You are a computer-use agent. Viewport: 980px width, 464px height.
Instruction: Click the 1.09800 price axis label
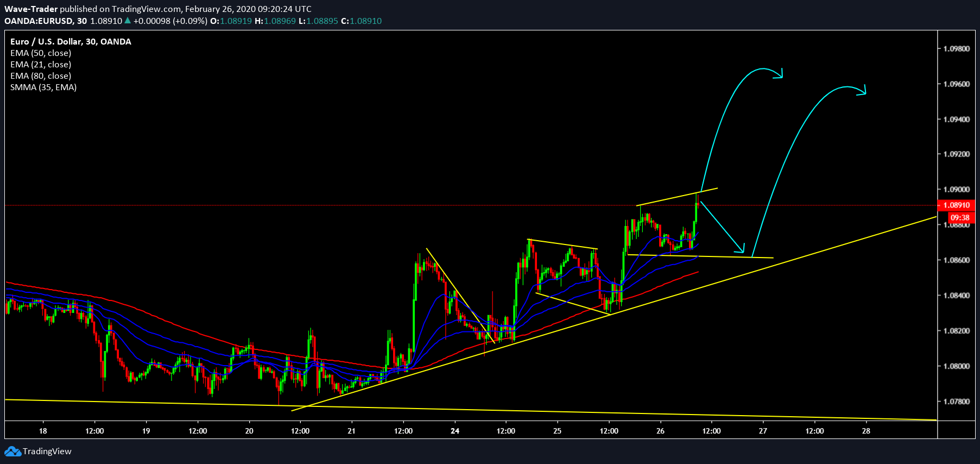click(956, 49)
